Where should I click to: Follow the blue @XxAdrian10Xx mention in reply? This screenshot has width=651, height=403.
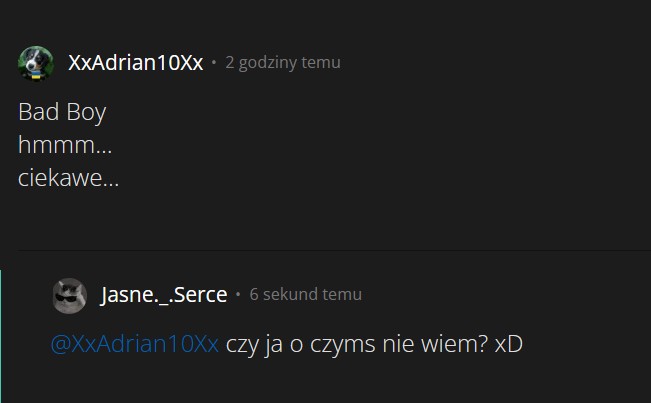click(x=134, y=344)
